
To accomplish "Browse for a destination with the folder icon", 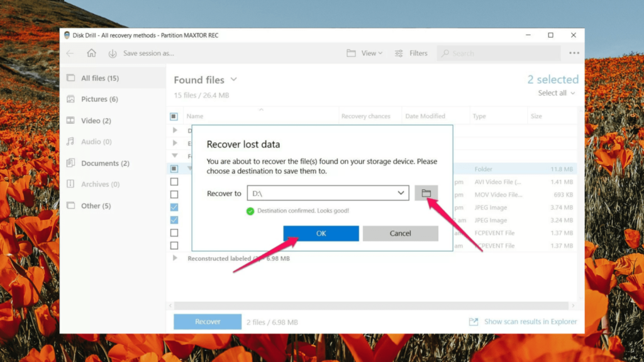I will [x=426, y=193].
